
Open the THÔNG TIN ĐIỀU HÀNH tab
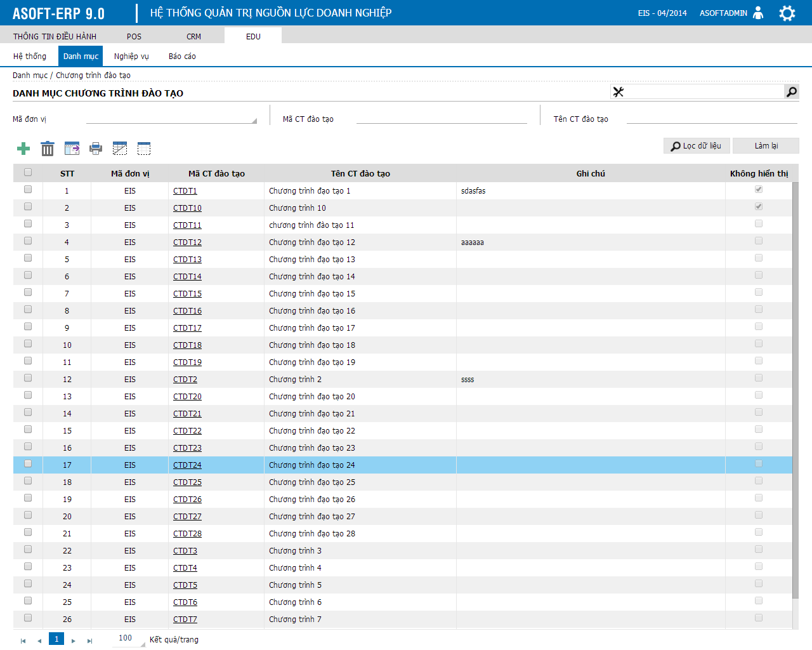(55, 36)
